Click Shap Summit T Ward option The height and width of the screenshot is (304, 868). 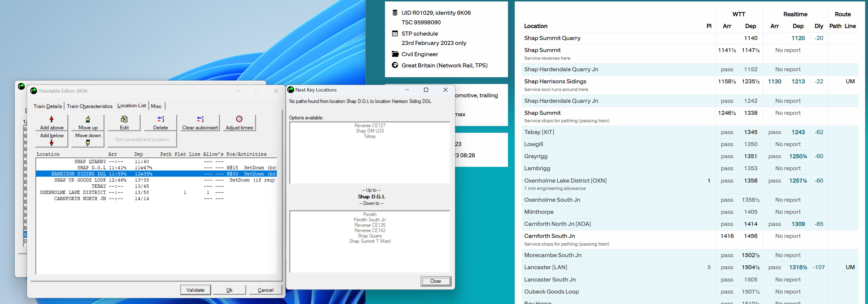[370, 241]
